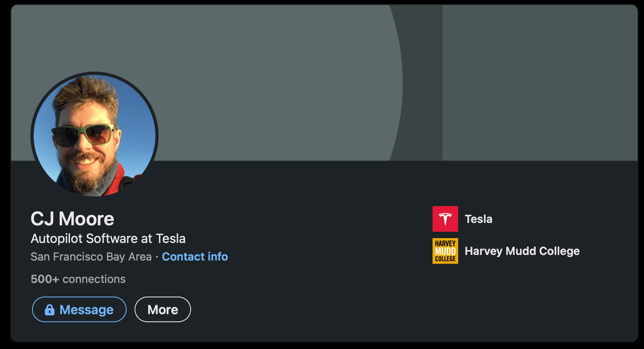This screenshot has height=349, width=644.
Task: Click the Harvey Mudd College logo
Action: click(x=445, y=251)
